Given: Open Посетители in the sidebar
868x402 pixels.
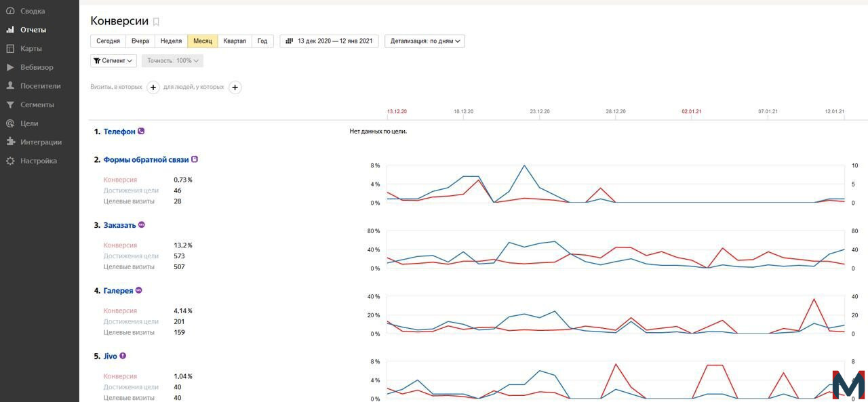Looking at the screenshot, I should (x=41, y=86).
